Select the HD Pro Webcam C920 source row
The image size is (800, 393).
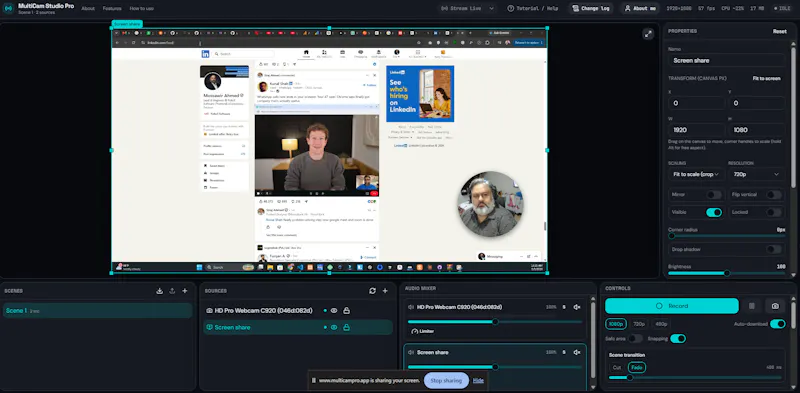click(298, 310)
